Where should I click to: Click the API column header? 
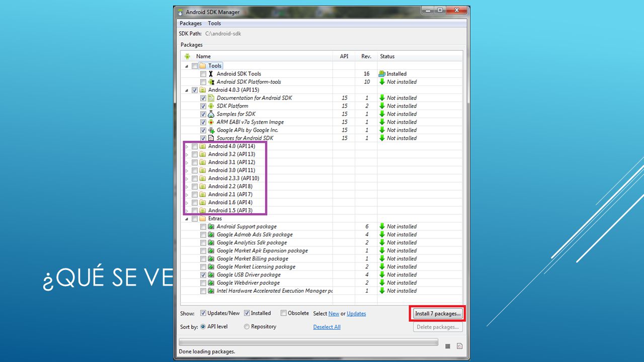[344, 56]
